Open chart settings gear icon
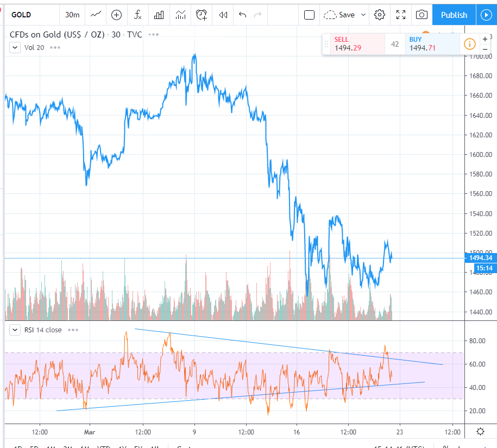497x448 pixels. pos(380,15)
